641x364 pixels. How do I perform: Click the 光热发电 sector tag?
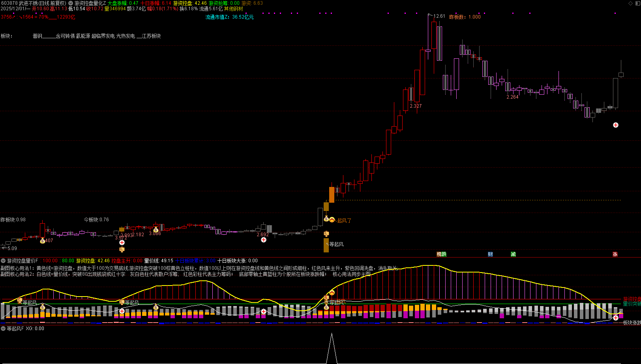point(126,36)
